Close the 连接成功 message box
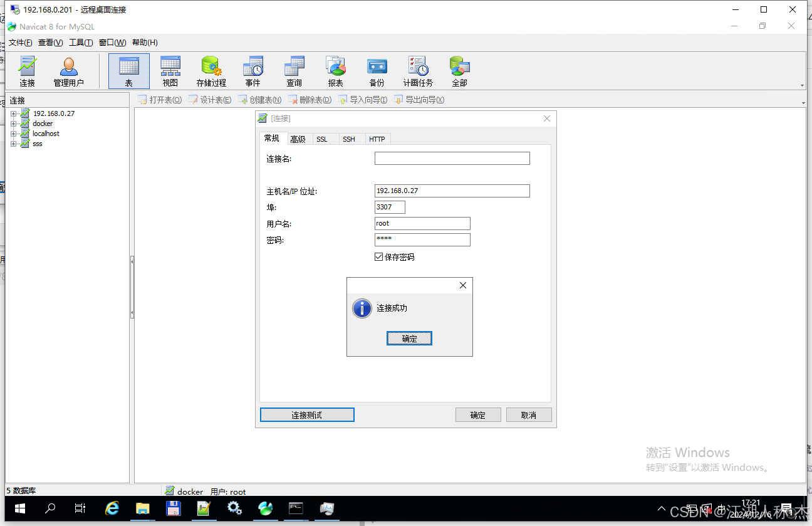This screenshot has width=812, height=526. pos(463,285)
